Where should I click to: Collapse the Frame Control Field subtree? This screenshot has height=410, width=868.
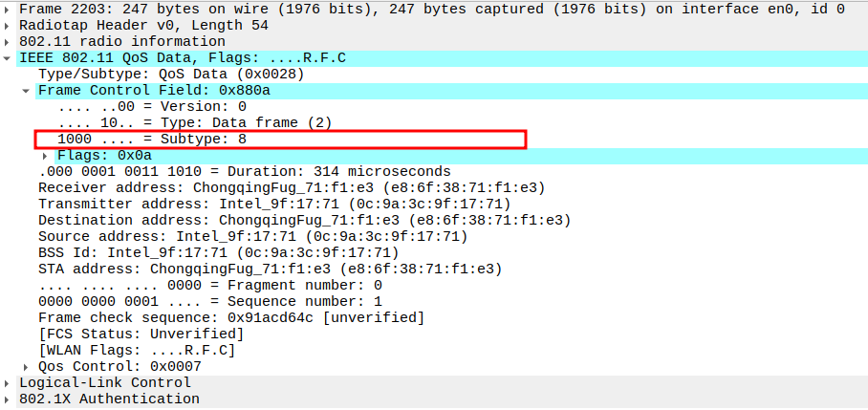pyautogui.click(x=26, y=91)
